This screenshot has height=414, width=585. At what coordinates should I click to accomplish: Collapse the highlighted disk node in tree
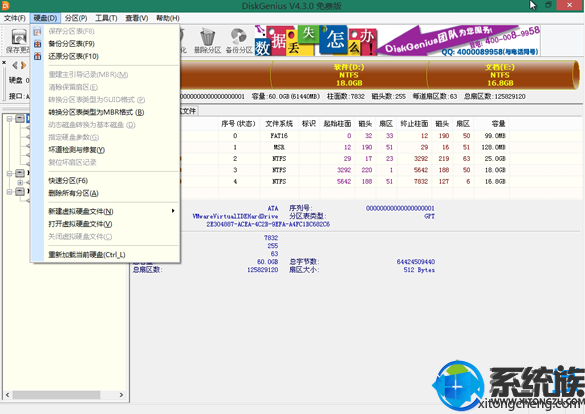point(9,119)
